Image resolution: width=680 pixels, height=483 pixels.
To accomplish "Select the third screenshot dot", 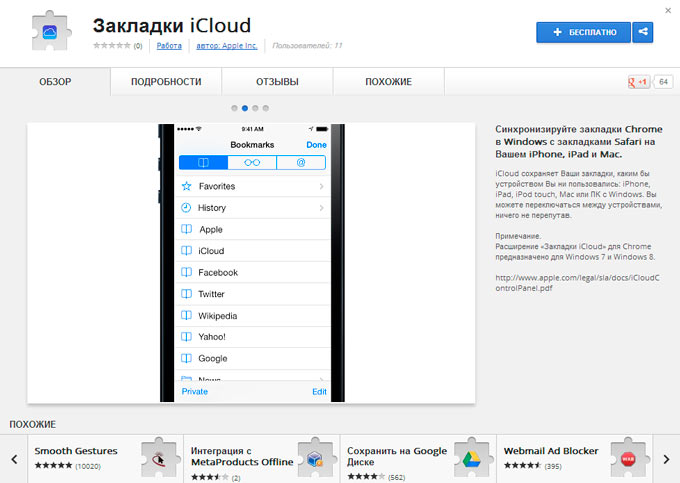I will (x=255, y=108).
